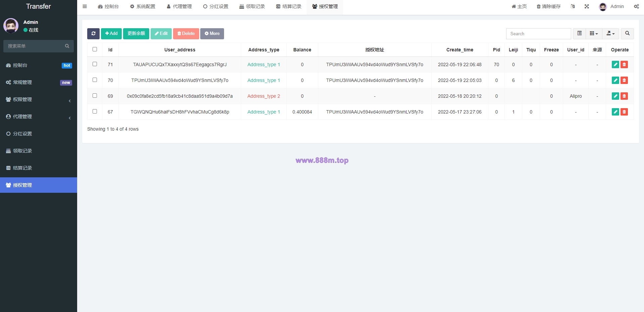
Task: Open the More actions dropdown button
Action: (212, 34)
